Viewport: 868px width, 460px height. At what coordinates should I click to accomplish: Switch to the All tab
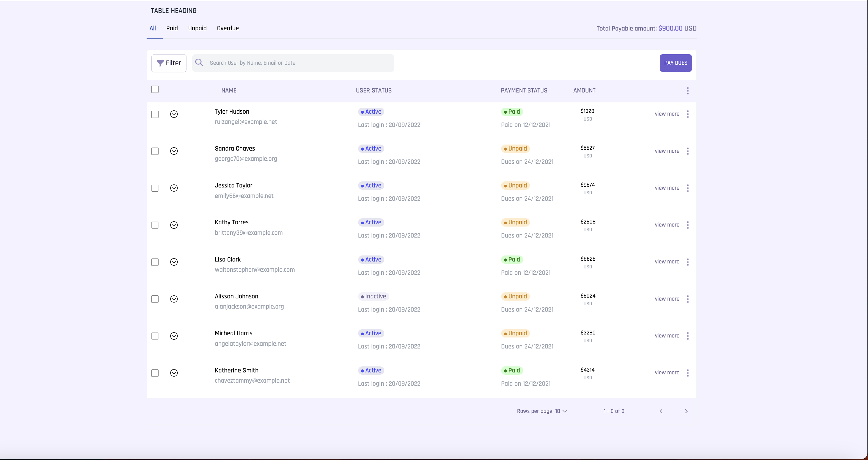coord(153,28)
